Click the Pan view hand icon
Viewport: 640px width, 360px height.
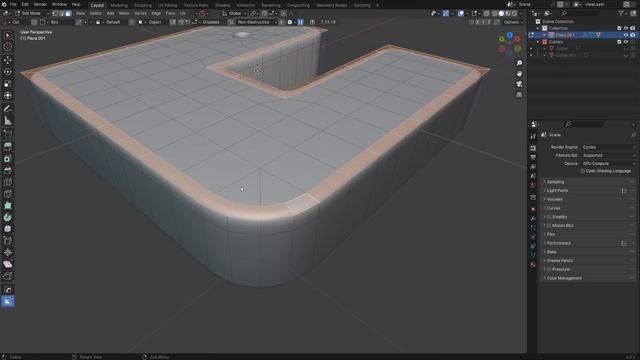tap(519, 74)
